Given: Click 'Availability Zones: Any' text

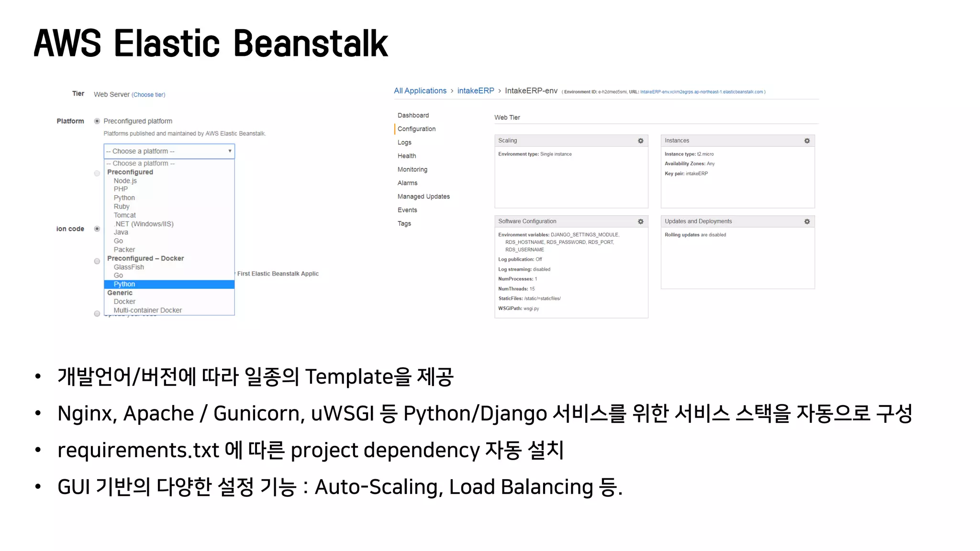Looking at the screenshot, I should coord(689,164).
